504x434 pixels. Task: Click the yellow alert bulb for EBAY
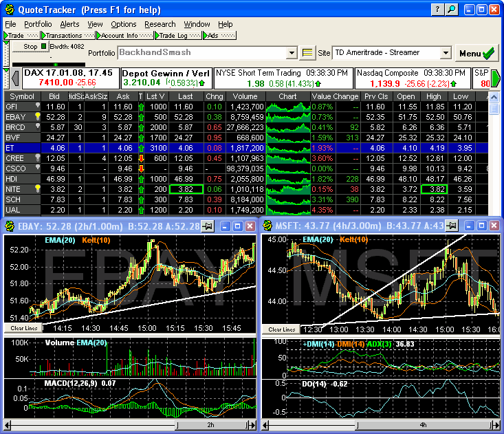[x=38, y=116]
